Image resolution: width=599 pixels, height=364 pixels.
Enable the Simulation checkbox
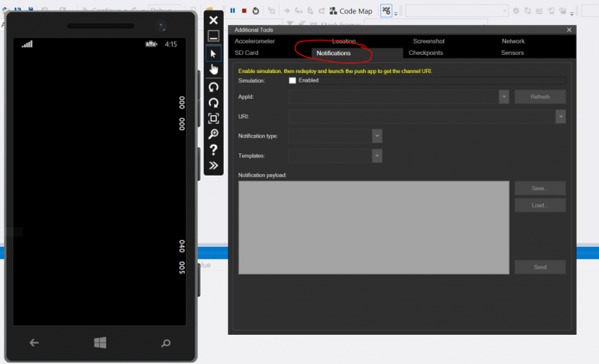pyautogui.click(x=293, y=81)
